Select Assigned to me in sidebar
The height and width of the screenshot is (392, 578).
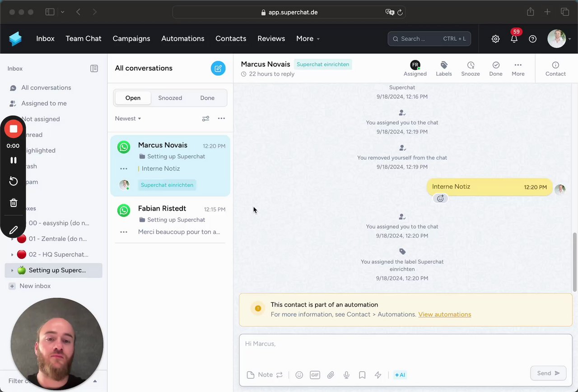coord(44,103)
